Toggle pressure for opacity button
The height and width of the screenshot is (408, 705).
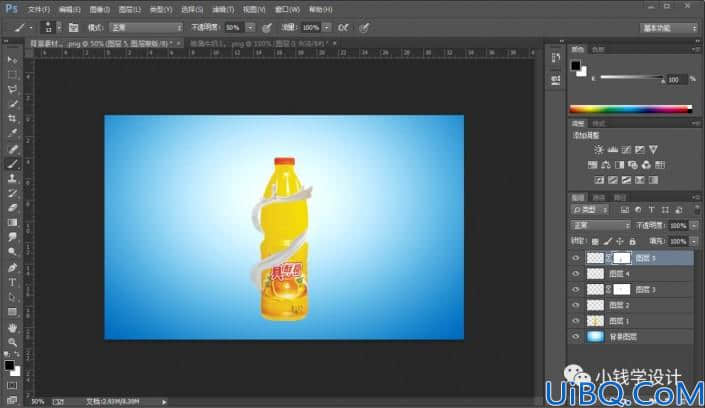click(x=267, y=28)
